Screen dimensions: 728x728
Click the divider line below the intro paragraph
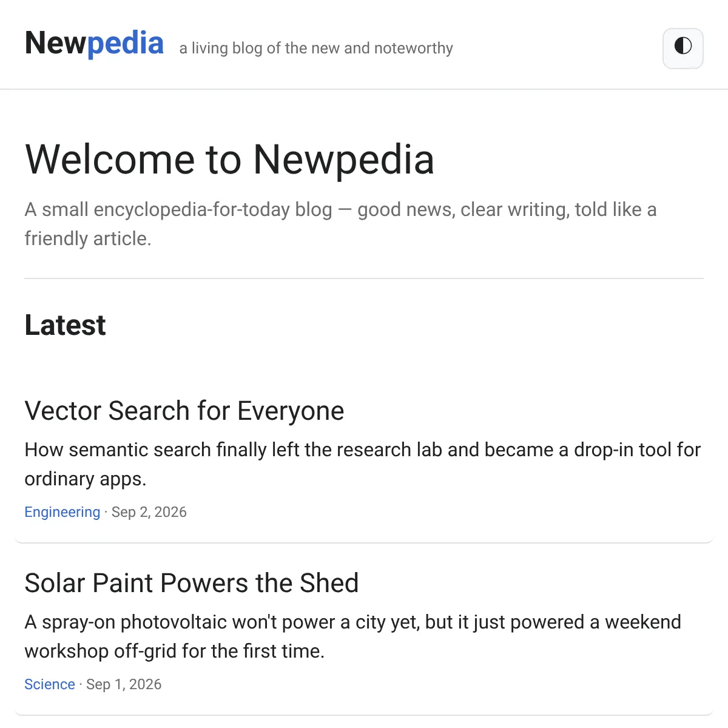364,278
